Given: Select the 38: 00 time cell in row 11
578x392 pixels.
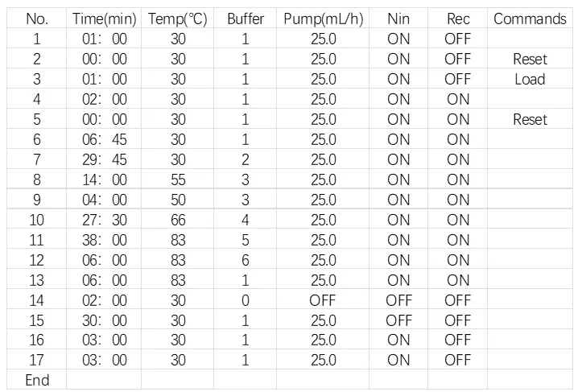Looking at the screenshot, I should pos(104,240).
